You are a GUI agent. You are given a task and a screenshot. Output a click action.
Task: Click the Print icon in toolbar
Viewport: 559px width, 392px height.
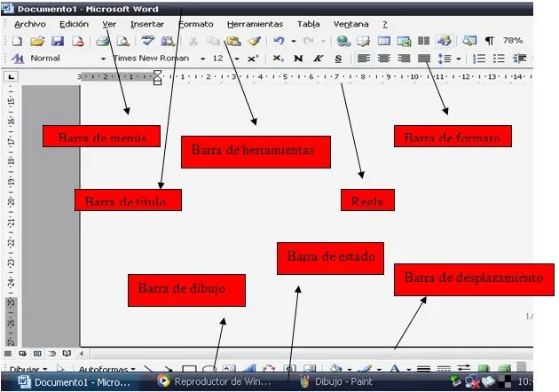pos(103,42)
